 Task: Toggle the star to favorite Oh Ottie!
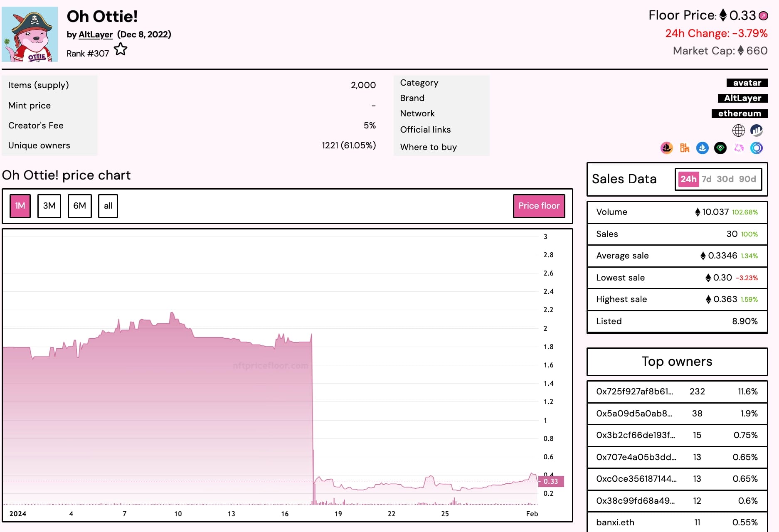tap(121, 49)
